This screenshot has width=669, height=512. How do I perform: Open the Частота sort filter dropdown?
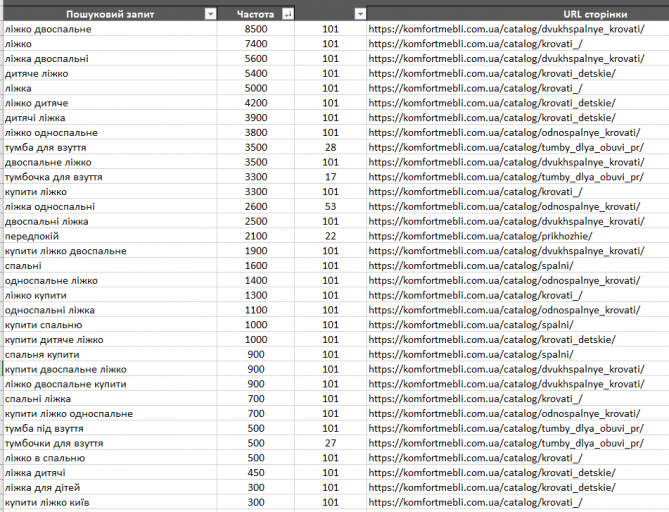coord(288,14)
